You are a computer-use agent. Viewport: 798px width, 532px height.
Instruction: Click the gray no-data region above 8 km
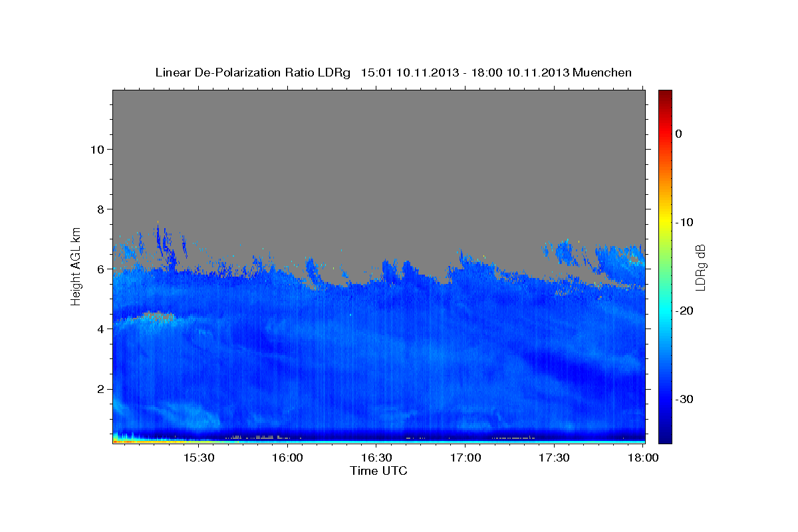(x=378, y=150)
